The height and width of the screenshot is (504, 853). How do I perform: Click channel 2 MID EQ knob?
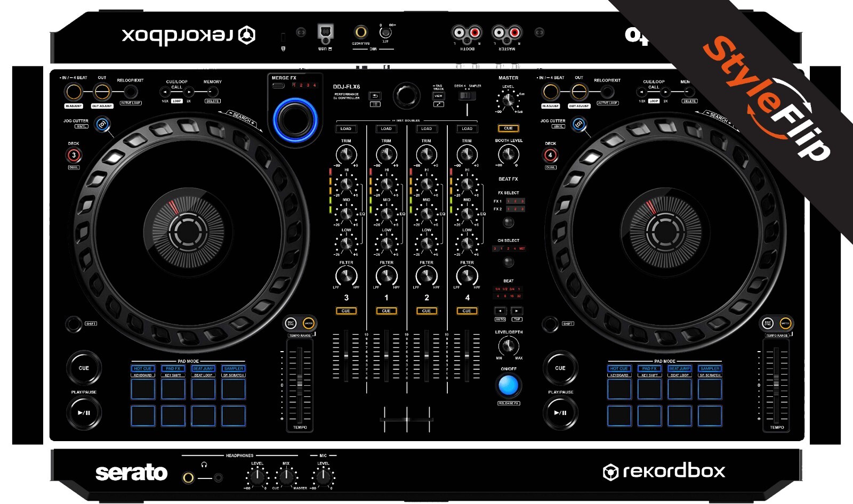pyautogui.click(x=426, y=214)
